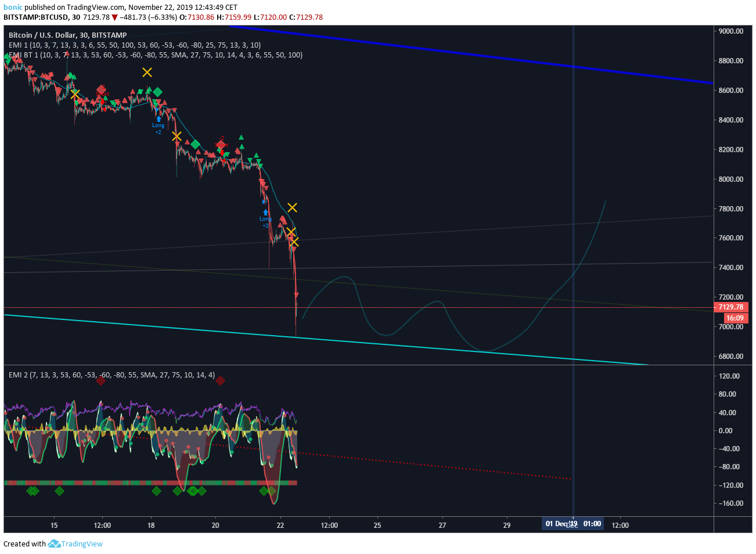Open the author profile link "bonic"
Image resolution: width=756 pixels, height=554 pixels.
pyautogui.click(x=13, y=8)
